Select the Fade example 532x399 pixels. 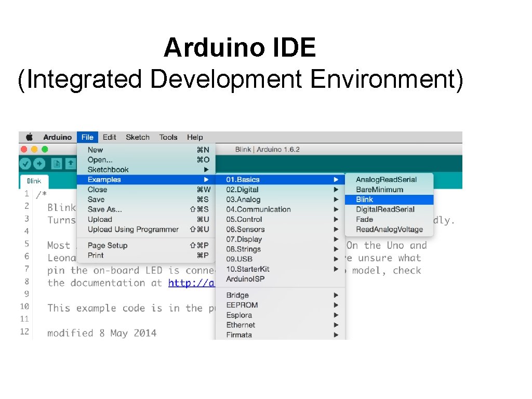389,219
